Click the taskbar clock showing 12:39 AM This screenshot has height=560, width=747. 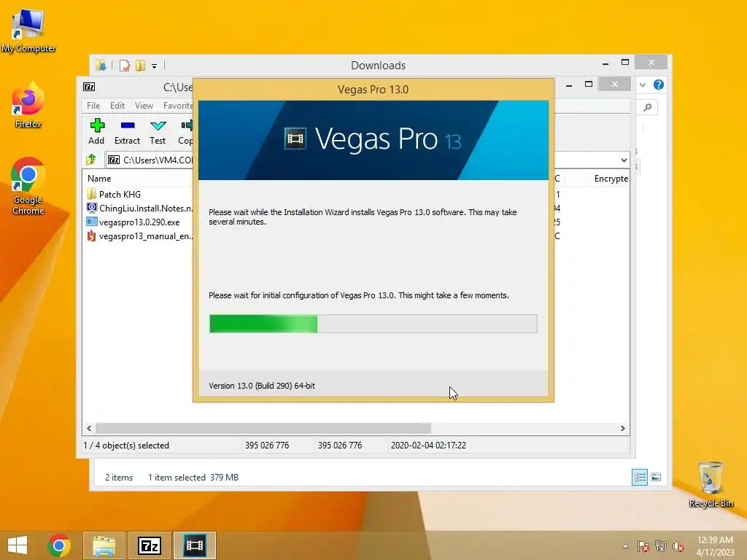coord(715,545)
